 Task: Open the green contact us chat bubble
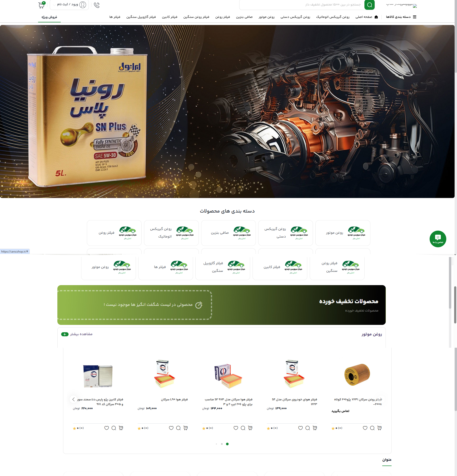coord(438,239)
